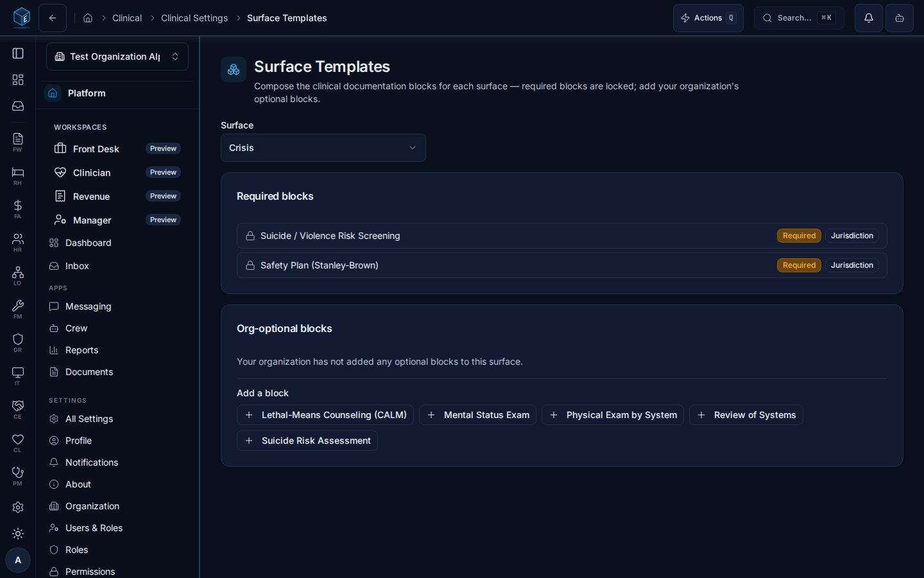Open Roles settings
924x578 pixels.
click(117, 550)
